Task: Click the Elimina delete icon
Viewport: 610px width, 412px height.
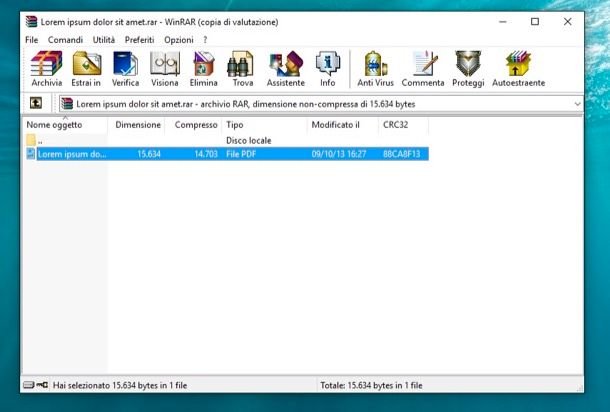Action: pyautogui.click(x=203, y=68)
